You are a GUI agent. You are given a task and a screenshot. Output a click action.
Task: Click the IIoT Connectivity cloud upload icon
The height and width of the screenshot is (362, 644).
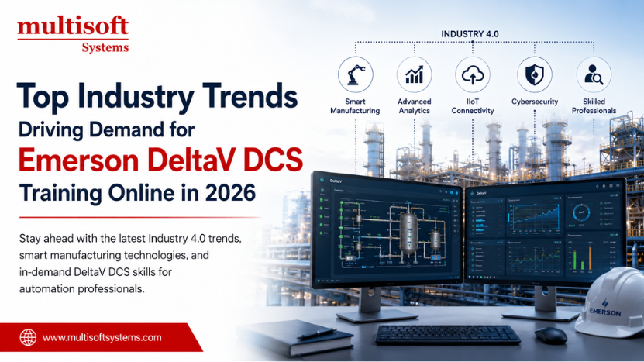coord(473,74)
